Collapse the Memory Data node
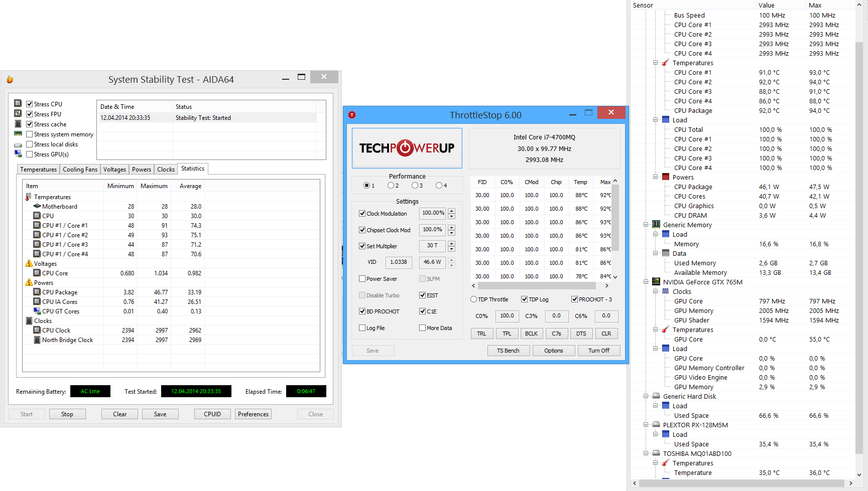This screenshot has height=491, width=868. point(655,253)
